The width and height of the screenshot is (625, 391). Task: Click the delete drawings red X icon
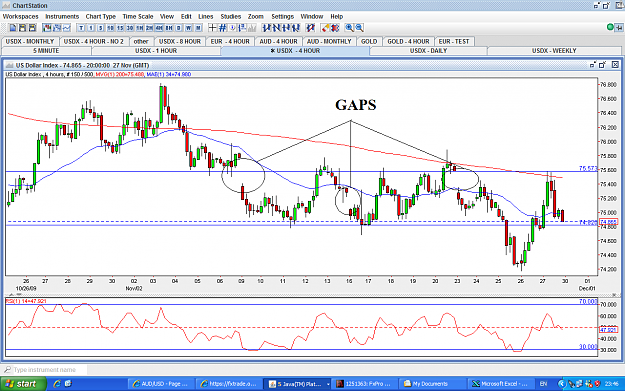click(335, 28)
